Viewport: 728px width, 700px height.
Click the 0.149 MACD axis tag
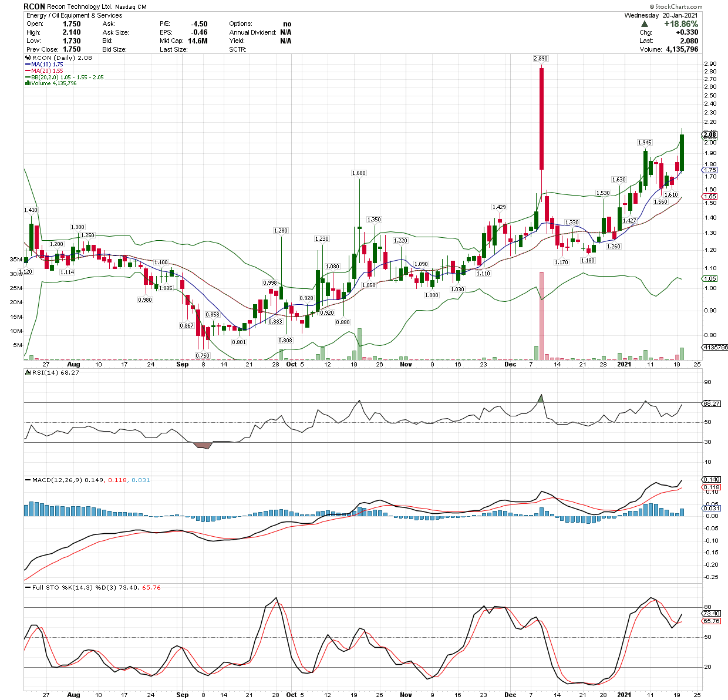[711, 480]
